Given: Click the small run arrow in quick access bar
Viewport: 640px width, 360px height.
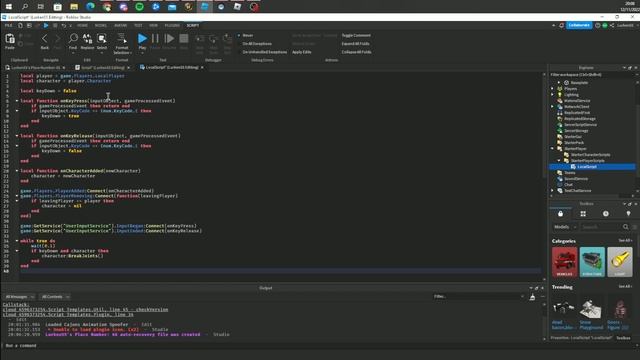Looking at the screenshot, I should (46, 25).
